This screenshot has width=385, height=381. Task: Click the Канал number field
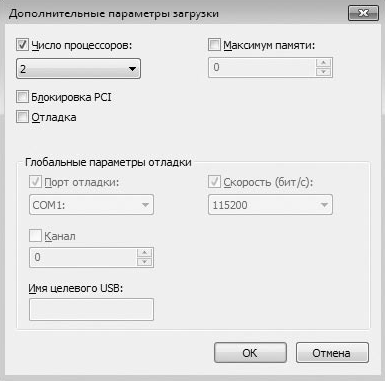pos(83,257)
